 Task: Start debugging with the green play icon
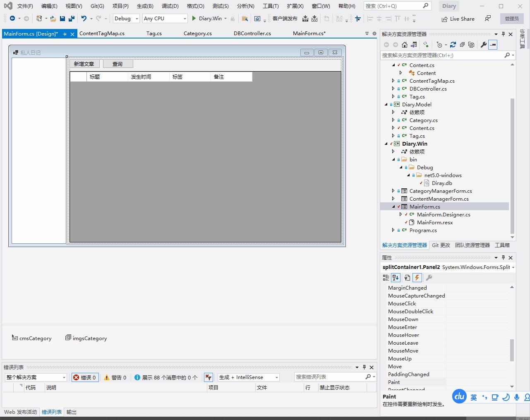[x=194, y=19]
